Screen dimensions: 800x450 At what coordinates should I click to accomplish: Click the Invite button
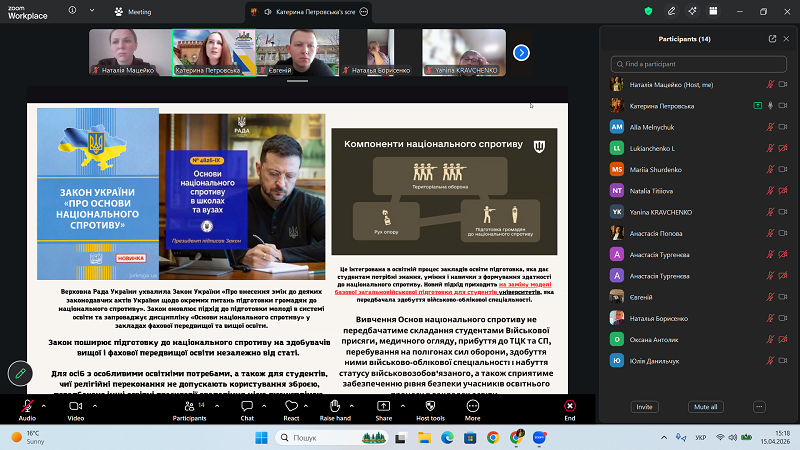pos(645,407)
